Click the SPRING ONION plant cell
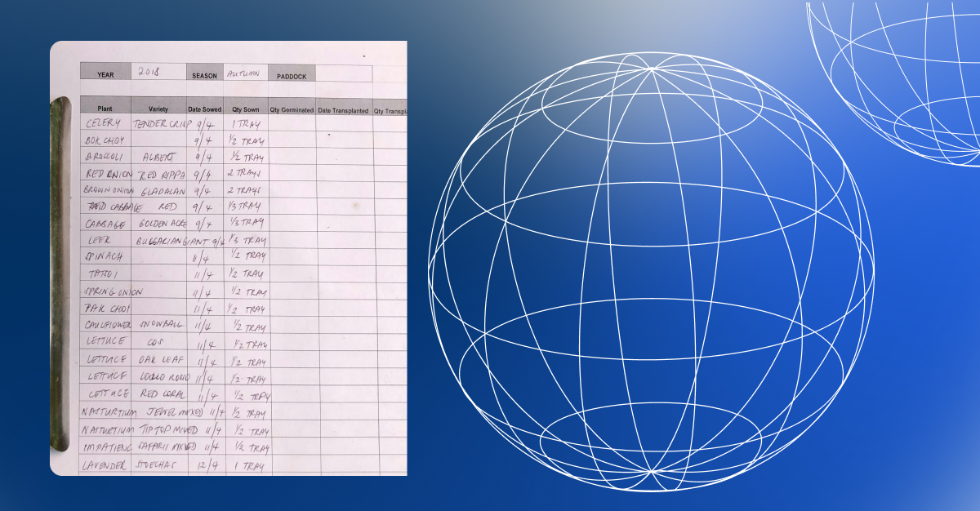Image resolution: width=980 pixels, height=511 pixels. (x=113, y=291)
